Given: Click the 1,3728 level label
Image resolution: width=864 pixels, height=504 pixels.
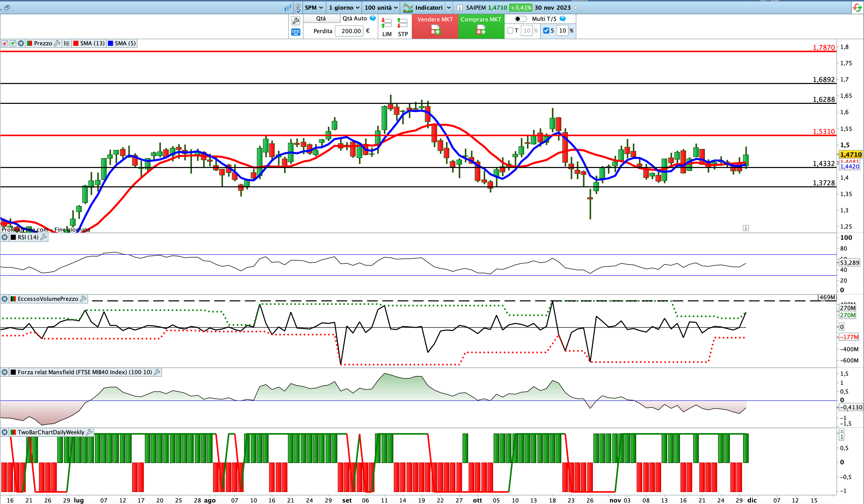Looking at the screenshot, I should pyautogui.click(x=824, y=183).
